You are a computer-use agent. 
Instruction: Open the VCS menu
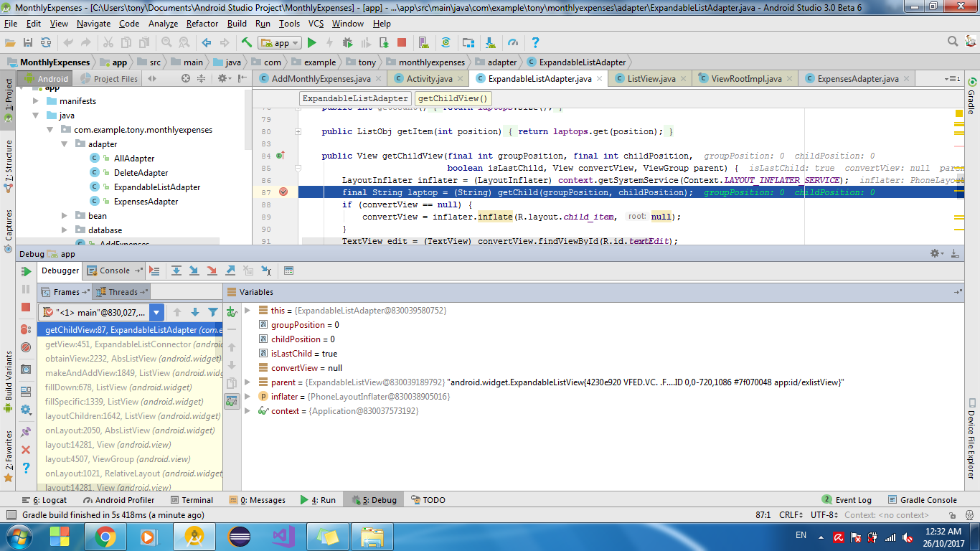pyautogui.click(x=316, y=24)
